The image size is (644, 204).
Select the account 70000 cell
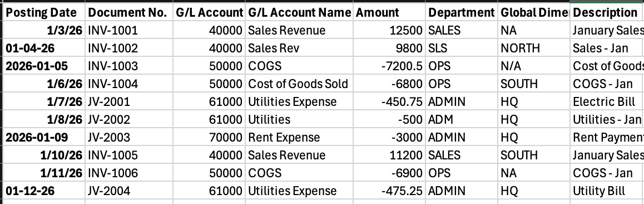209,137
